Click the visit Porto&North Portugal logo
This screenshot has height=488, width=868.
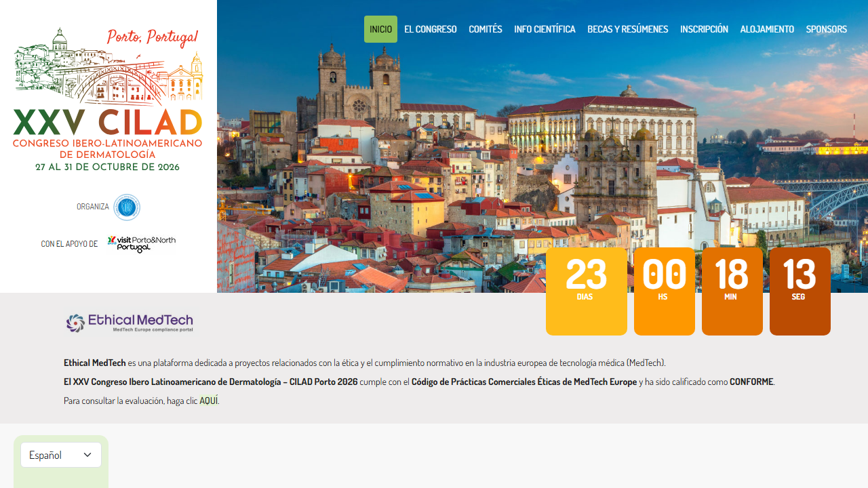(141, 244)
